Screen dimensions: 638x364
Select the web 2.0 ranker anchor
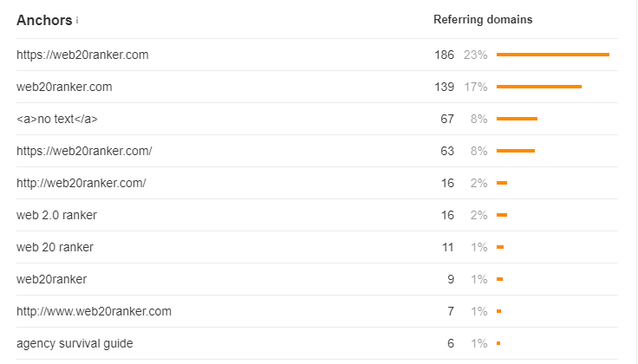click(56, 215)
